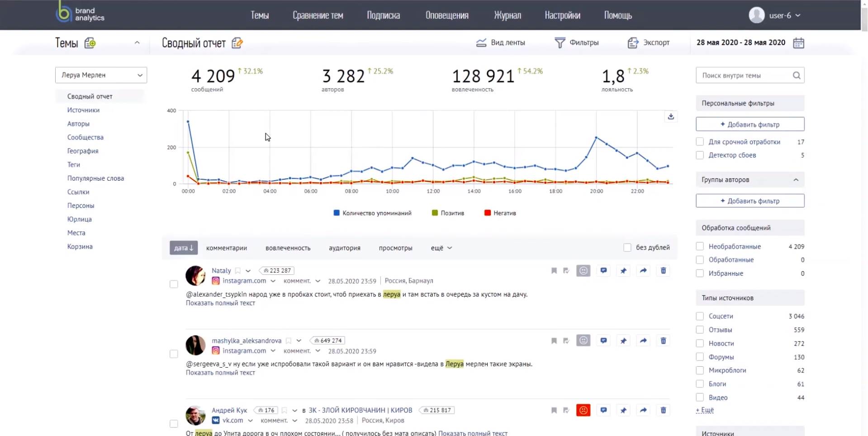
Task: Click Экспорт button
Action: pos(648,43)
